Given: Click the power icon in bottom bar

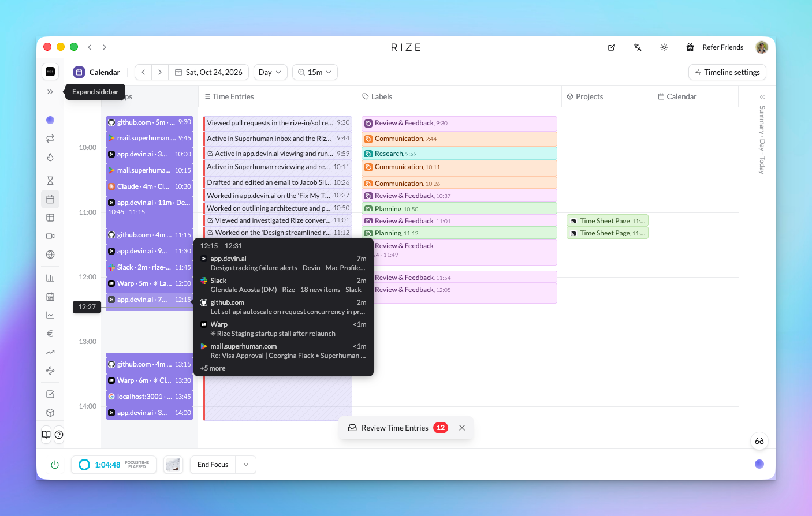Looking at the screenshot, I should 55,465.
